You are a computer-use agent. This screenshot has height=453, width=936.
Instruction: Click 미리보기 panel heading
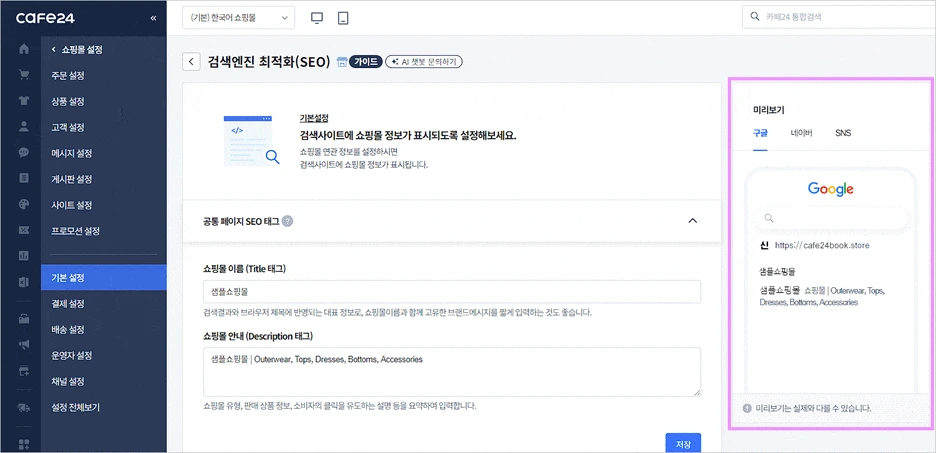click(x=768, y=109)
